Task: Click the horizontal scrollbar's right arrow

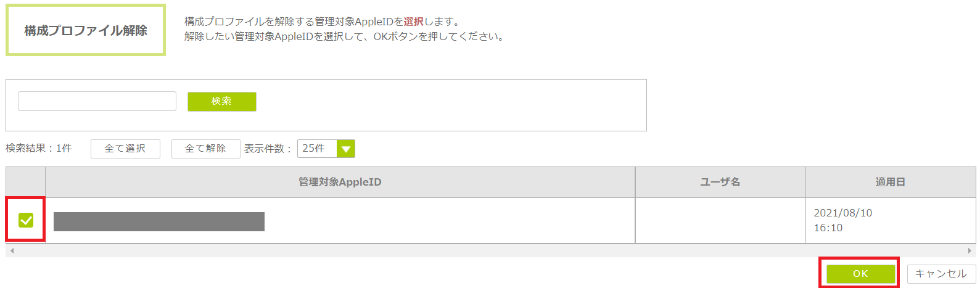Action: (x=970, y=251)
